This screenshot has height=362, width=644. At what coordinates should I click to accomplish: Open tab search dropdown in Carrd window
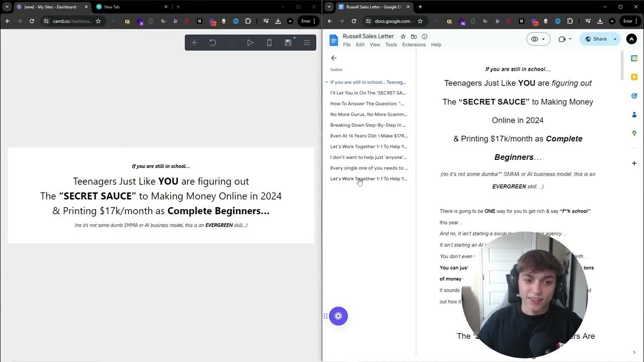point(7,7)
